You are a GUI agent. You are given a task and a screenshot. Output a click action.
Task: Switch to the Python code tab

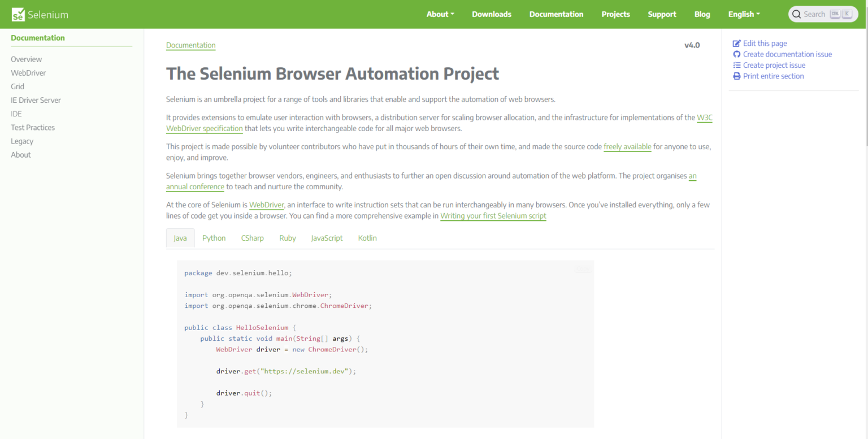214,238
